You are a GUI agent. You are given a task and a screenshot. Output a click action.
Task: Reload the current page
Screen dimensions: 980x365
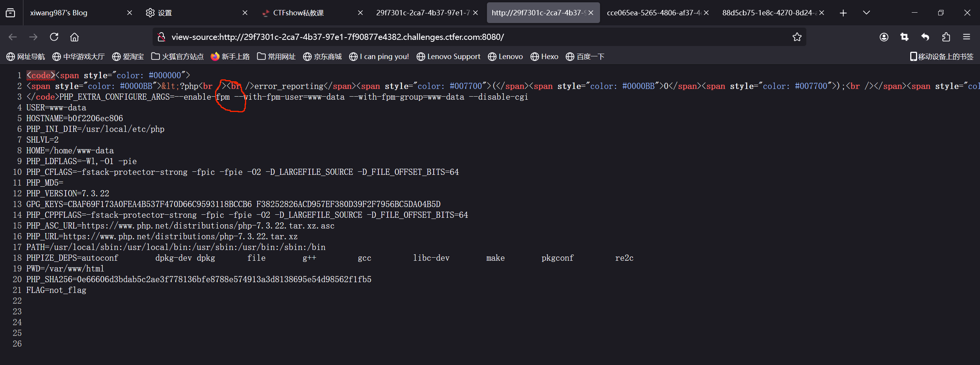pos(54,37)
